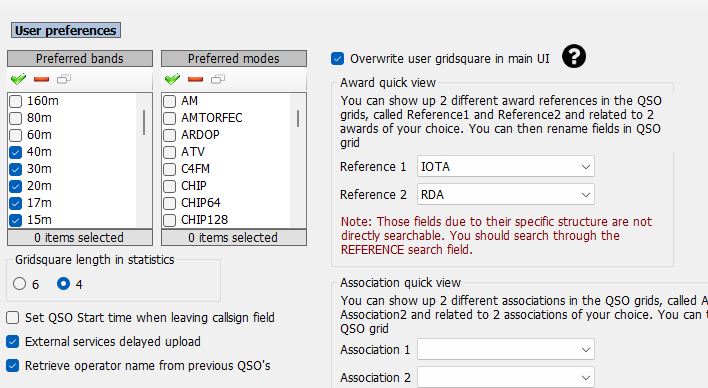The height and width of the screenshot is (388, 708).
Task: Open the black question mark help icon
Action: 574,57
